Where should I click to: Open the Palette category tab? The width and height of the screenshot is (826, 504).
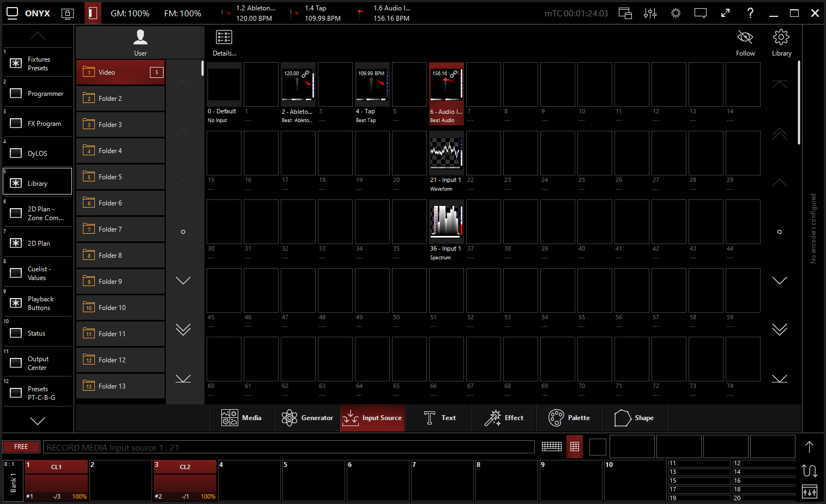pos(569,418)
